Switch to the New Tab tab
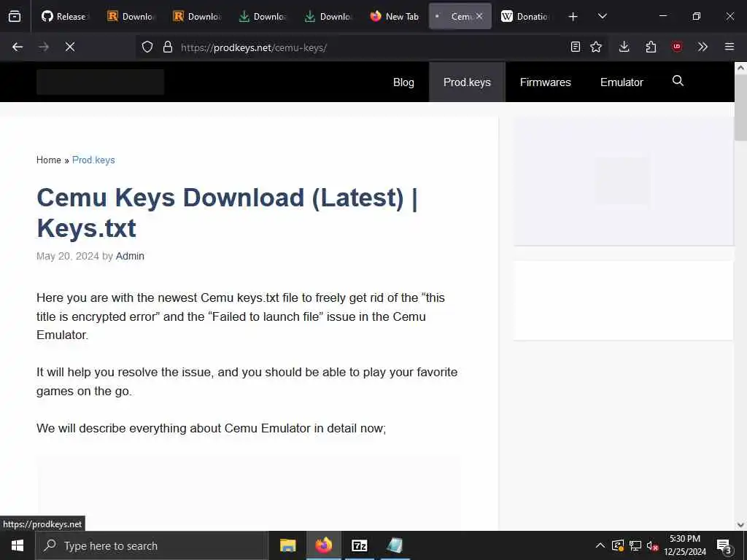The image size is (747, 560). tap(395, 16)
